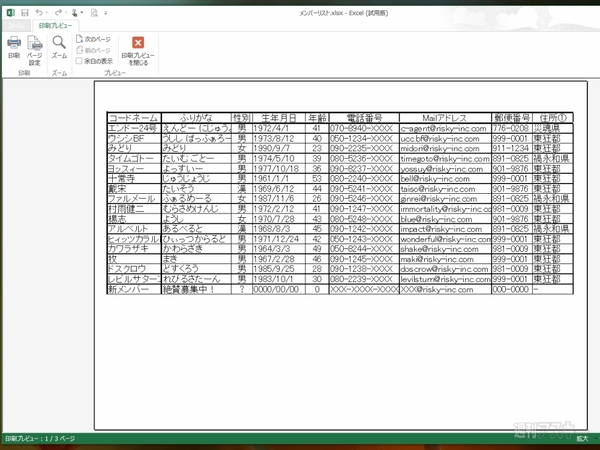Click the email taiso@risky-inc.com

445,189
